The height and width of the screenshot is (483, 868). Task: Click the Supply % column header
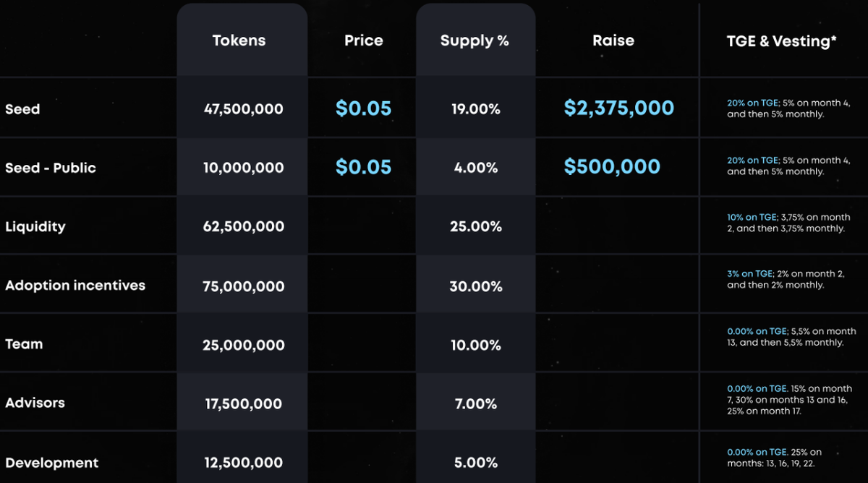click(x=475, y=40)
